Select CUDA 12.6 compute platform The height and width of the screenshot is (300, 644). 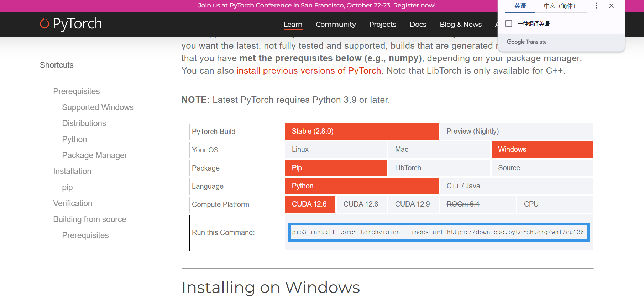pos(310,204)
